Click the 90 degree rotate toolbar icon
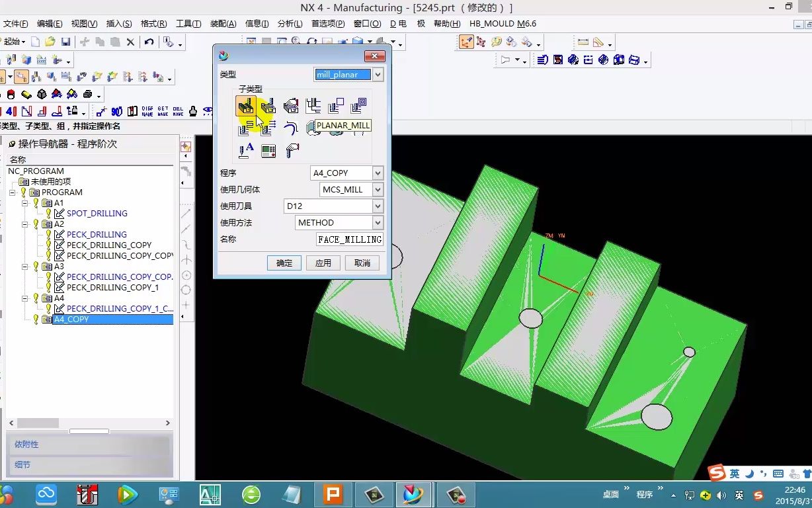 117,111
